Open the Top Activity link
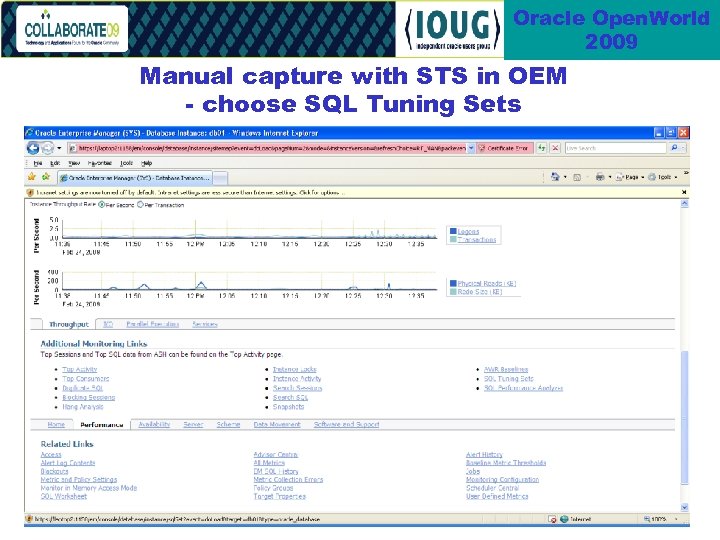 (79, 369)
